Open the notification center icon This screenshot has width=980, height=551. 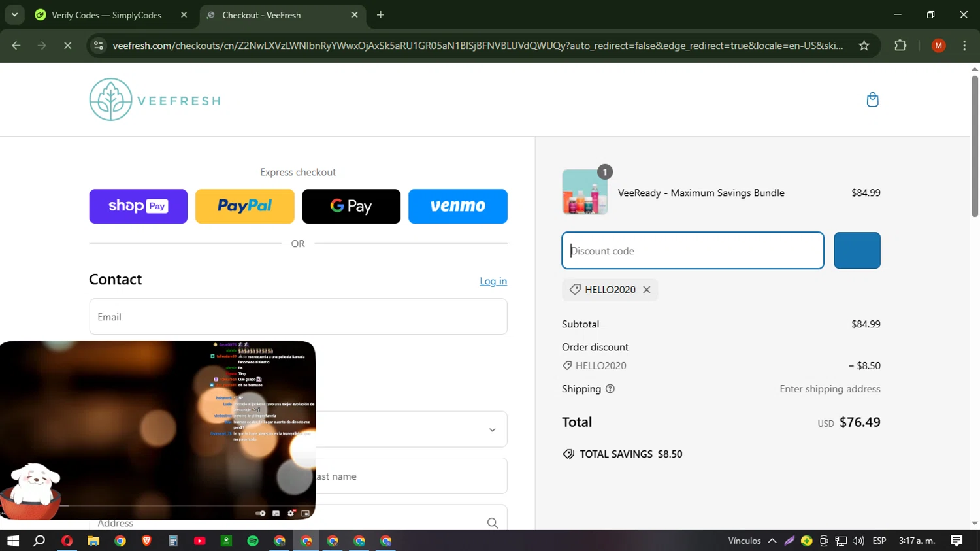click(x=956, y=541)
